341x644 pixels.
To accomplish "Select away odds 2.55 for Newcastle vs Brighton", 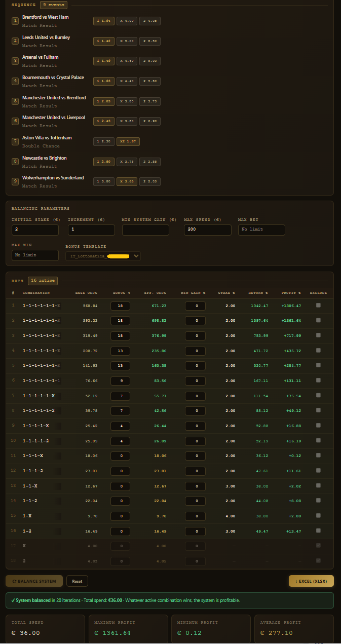I will click(x=150, y=162).
